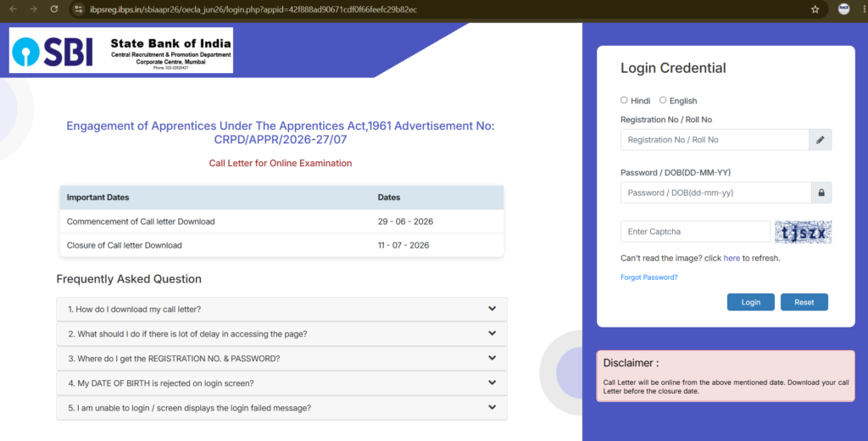Screen dimensions: 868x441
Task: Expand FAQ 1 How do I download my call letter
Action: (x=281, y=310)
